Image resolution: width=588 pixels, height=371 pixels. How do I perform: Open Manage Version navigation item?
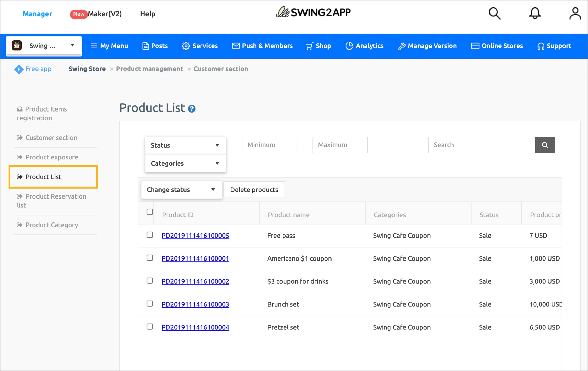click(427, 46)
